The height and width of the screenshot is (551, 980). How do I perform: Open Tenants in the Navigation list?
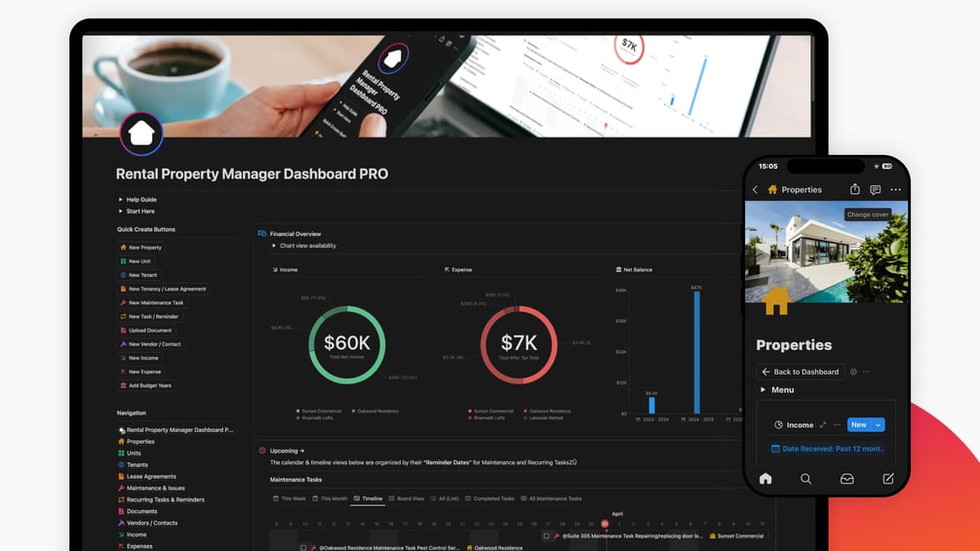[134, 465]
